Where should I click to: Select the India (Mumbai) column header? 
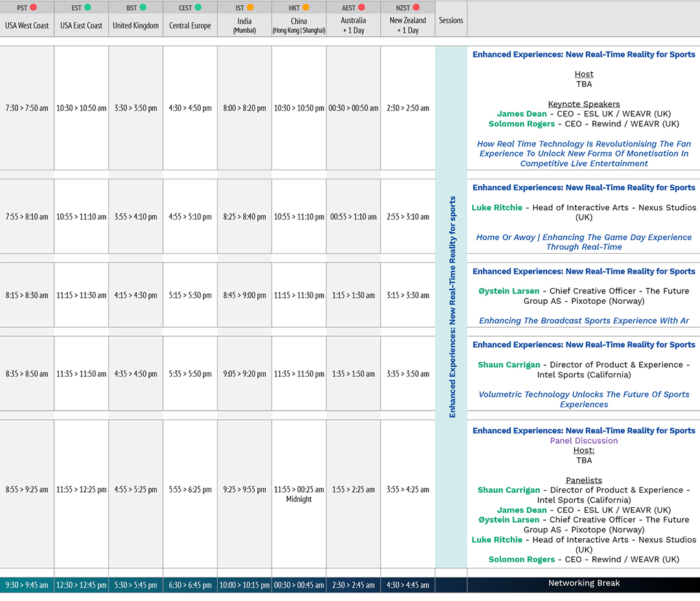(244, 25)
